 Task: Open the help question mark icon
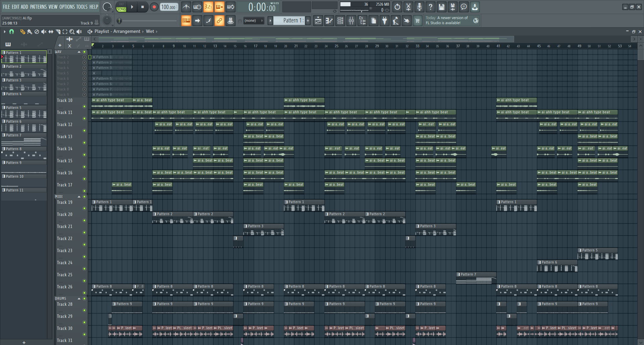pyautogui.click(x=431, y=7)
